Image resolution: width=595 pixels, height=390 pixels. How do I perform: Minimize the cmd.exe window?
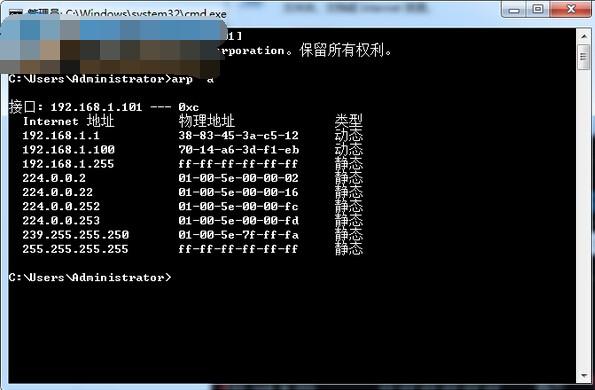pyautogui.click(x=514, y=9)
